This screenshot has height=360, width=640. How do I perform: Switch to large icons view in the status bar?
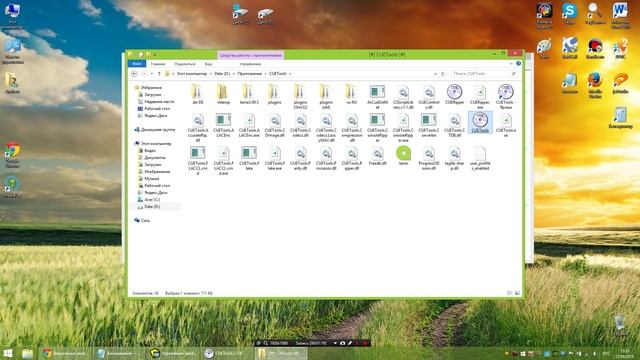(517, 293)
